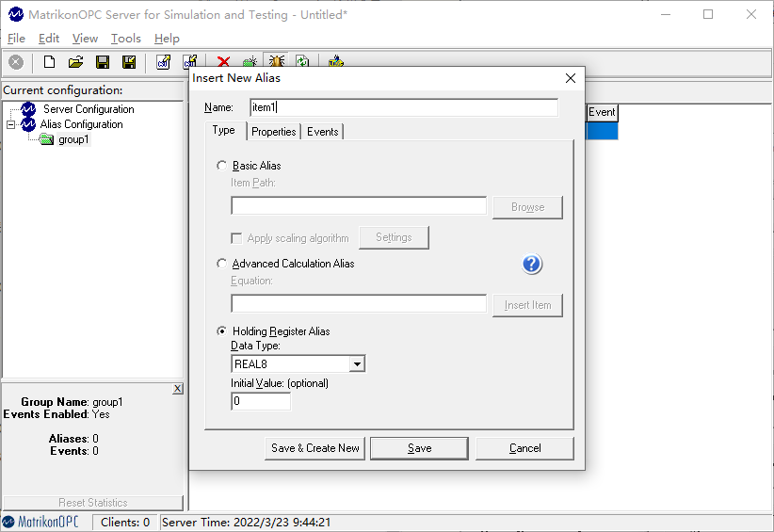Click the Insert Item button
The width and height of the screenshot is (774, 532).
527,305
